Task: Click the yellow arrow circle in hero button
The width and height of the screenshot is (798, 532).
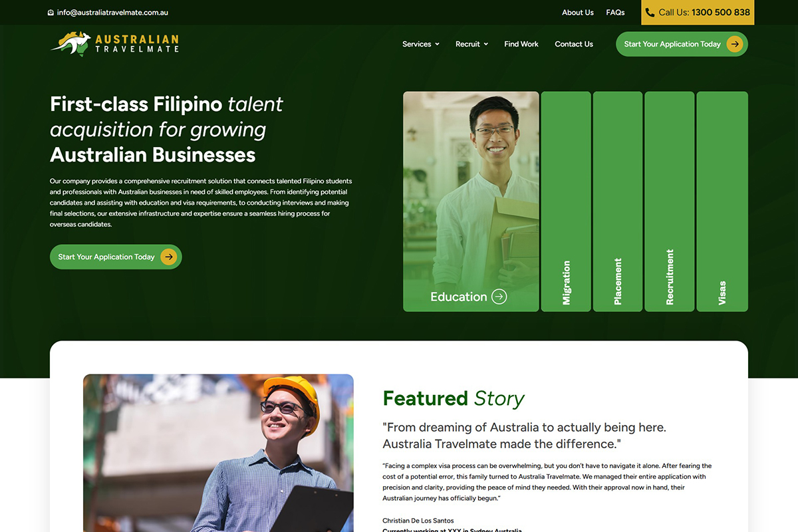Action: [169, 257]
